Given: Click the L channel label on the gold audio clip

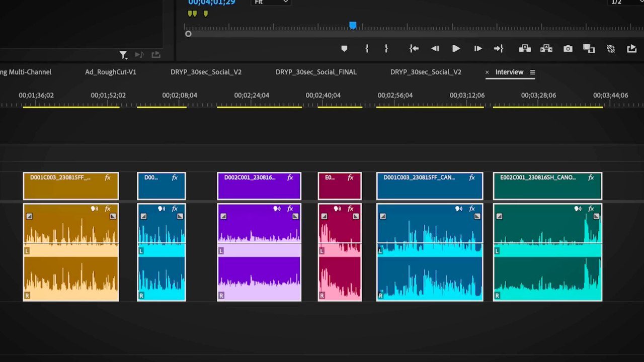Looking at the screenshot, I should pos(27,250).
